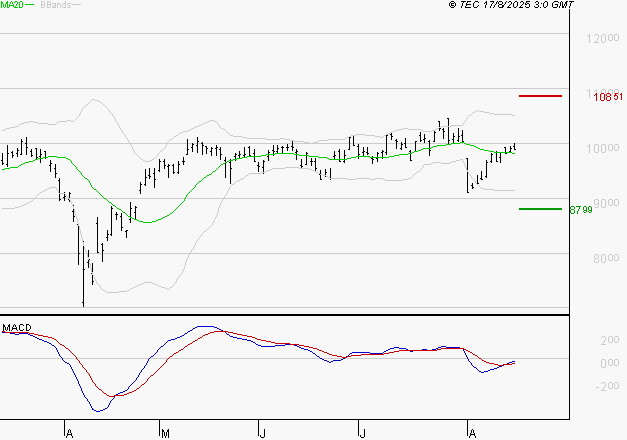
Task: Click the M month marker on time axis
Action: [163, 432]
